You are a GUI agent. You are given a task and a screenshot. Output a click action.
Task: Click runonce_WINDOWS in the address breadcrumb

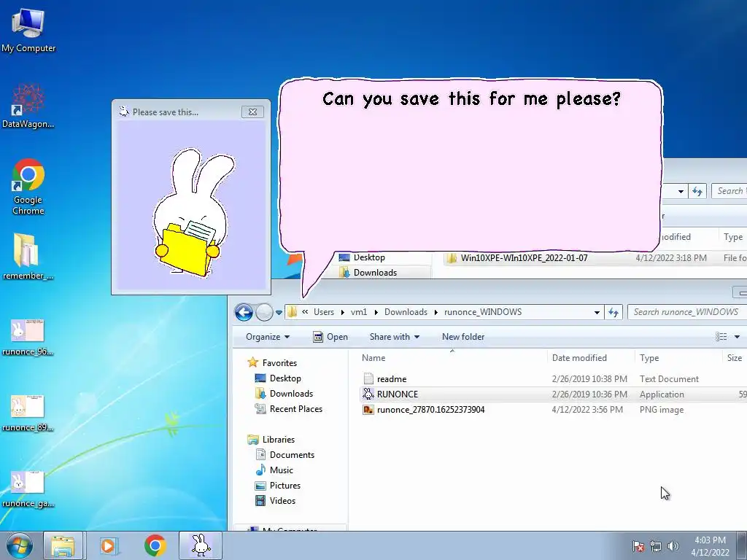483,312
